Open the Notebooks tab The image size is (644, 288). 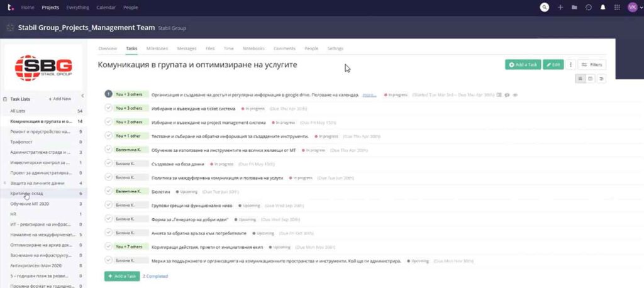253,48
